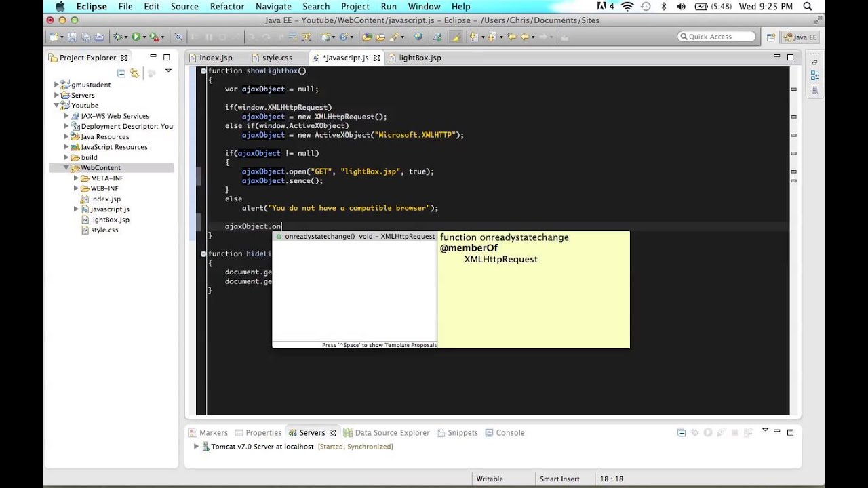
Task: Expand the Tomcat v7.0 Server entry
Action: pyautogui.click(x=196, y=447)
